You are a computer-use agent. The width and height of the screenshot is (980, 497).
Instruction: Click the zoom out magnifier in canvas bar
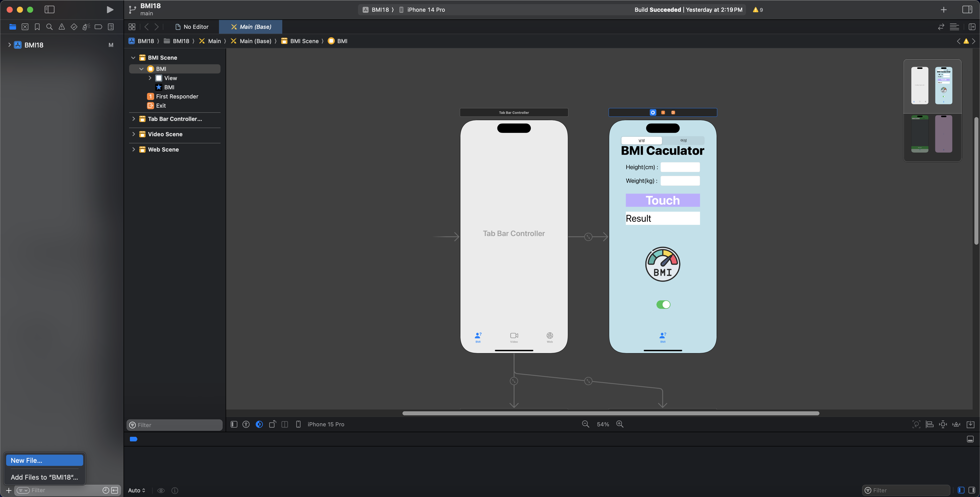click(585, 424)
